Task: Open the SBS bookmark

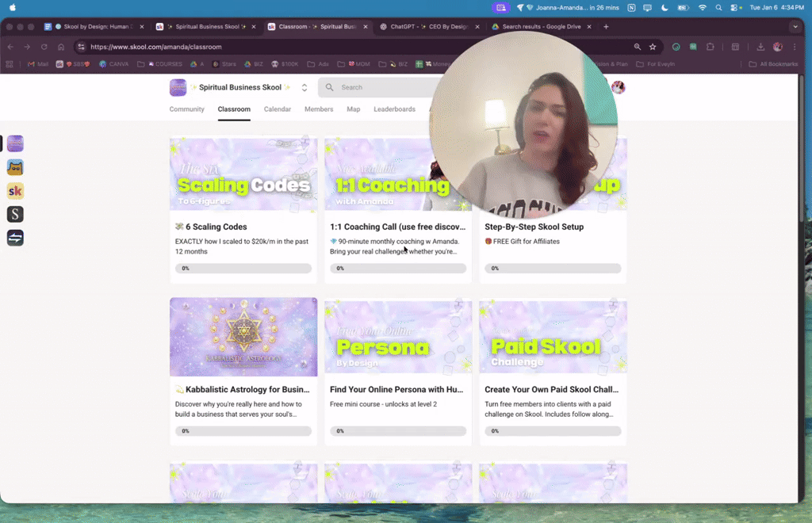Action: (x=73, y=64)
